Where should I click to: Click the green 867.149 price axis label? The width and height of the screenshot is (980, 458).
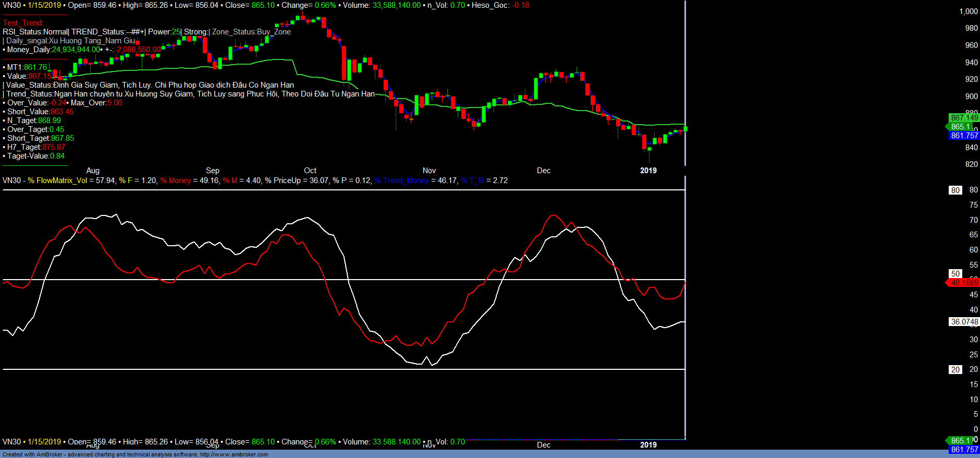(964, 118)
